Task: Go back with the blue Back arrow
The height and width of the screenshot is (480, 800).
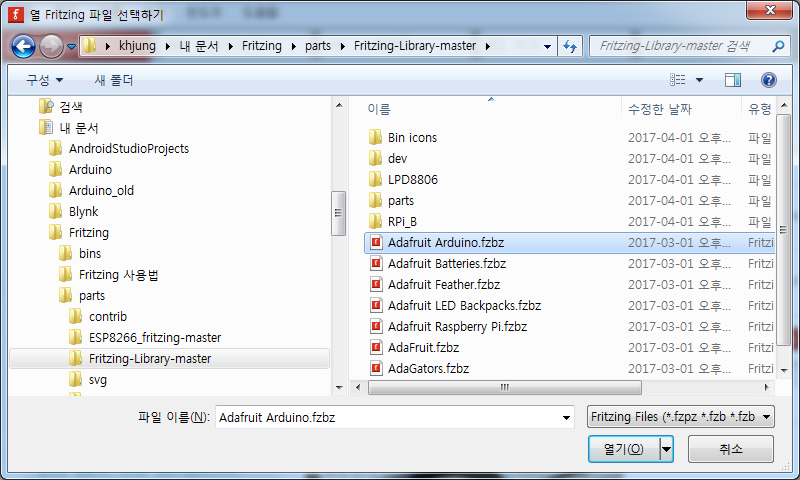Action: click(x=23, y=46)
